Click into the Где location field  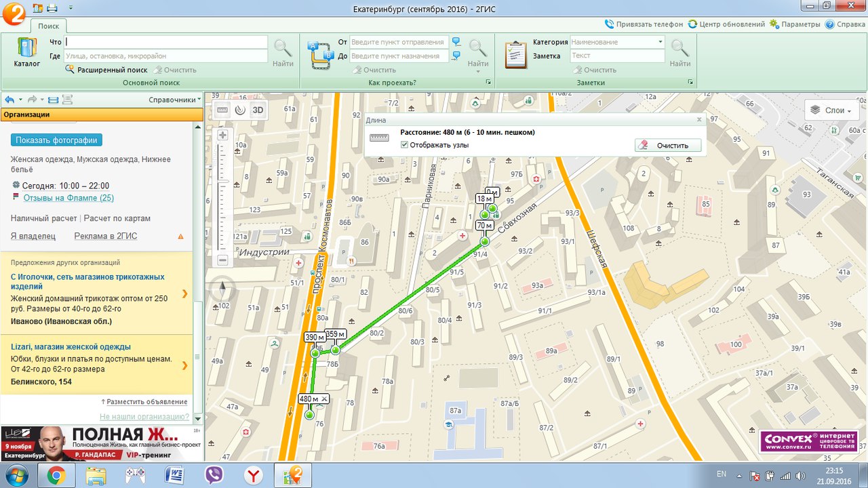click(166, 56)
